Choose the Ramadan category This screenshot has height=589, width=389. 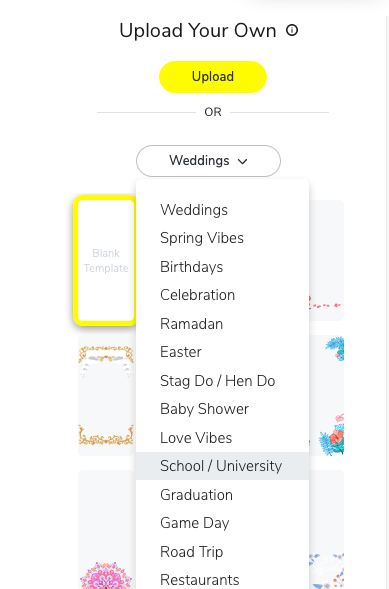(222, 324)
